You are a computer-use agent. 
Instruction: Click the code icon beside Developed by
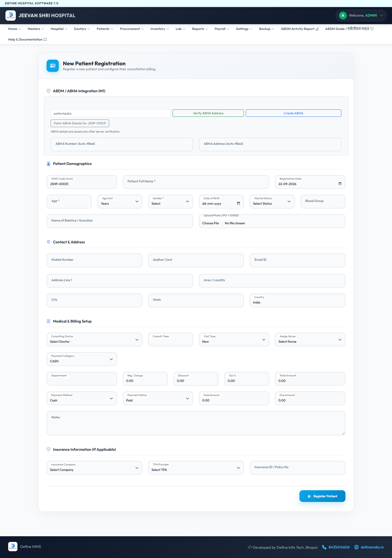pos(250,547)
